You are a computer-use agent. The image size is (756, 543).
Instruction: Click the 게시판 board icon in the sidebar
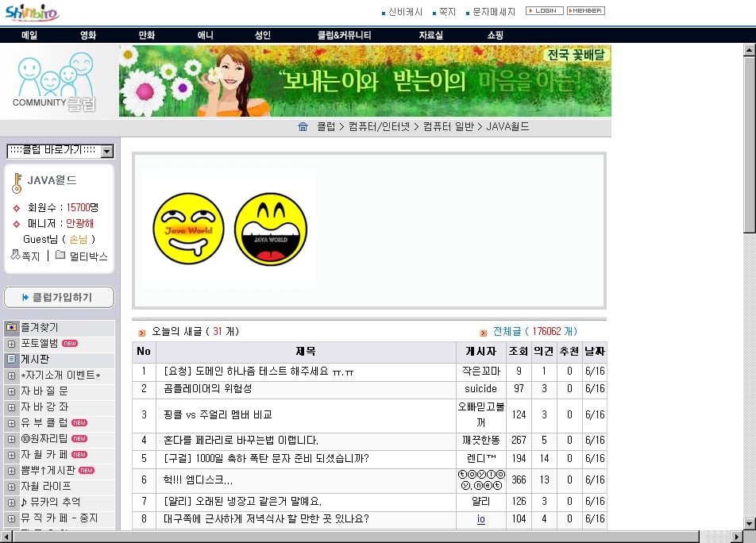click(x=12, y=360)
